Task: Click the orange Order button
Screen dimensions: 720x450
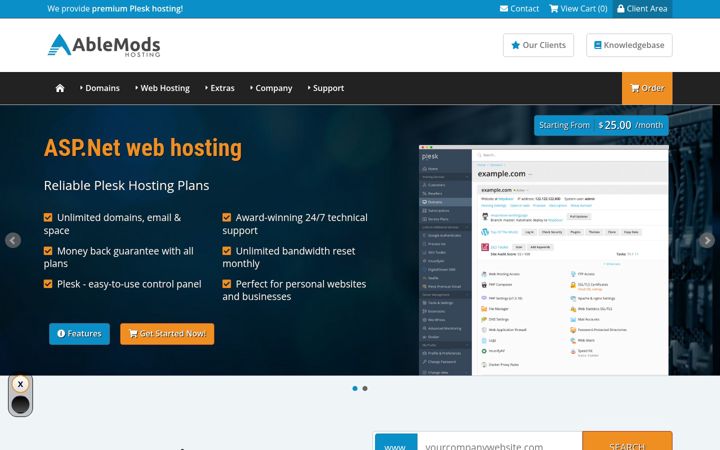Action: 647,88
